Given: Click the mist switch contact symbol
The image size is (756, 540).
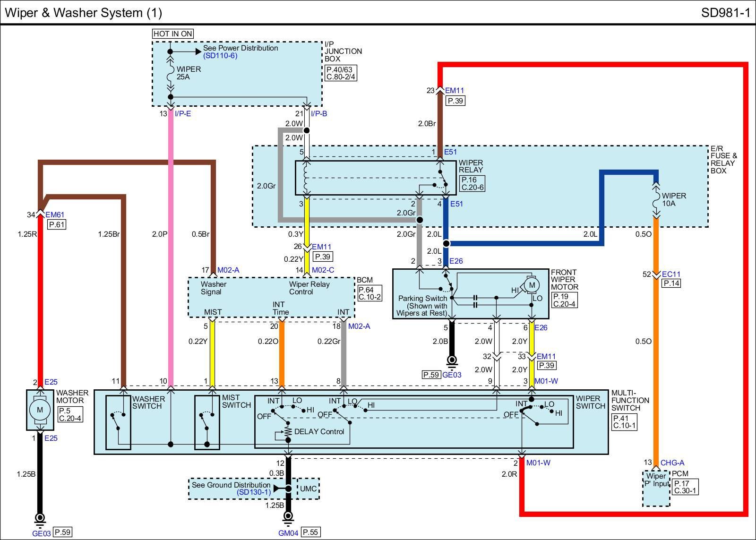Looking at the screenshot, I should pos(206,421).
